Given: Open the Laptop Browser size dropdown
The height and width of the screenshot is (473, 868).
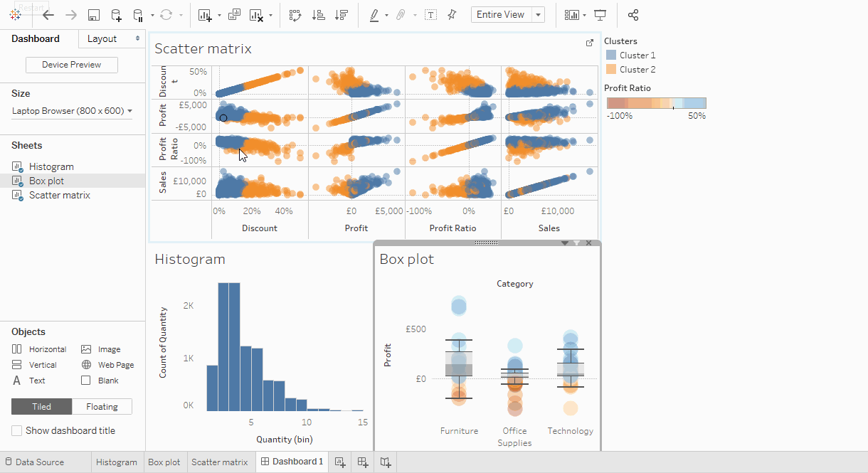Looking at the screenshot, I should (72, 111).
